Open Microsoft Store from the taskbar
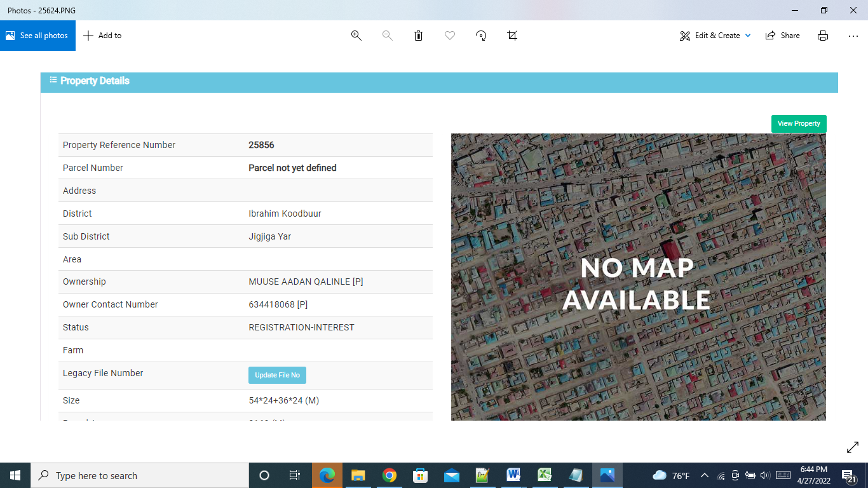Viewport: 868px width, 488px height. click(421, 475)
